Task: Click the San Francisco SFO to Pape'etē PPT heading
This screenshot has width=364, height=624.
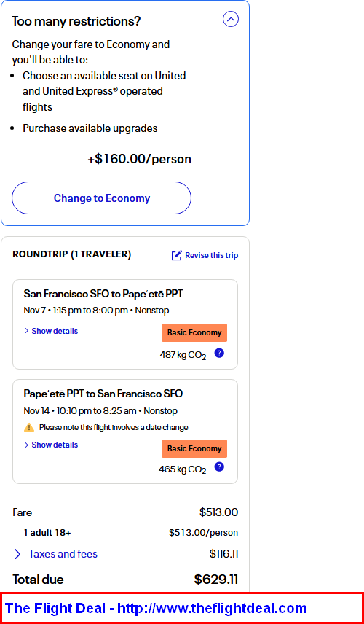Action: click(x=103, y=294)
